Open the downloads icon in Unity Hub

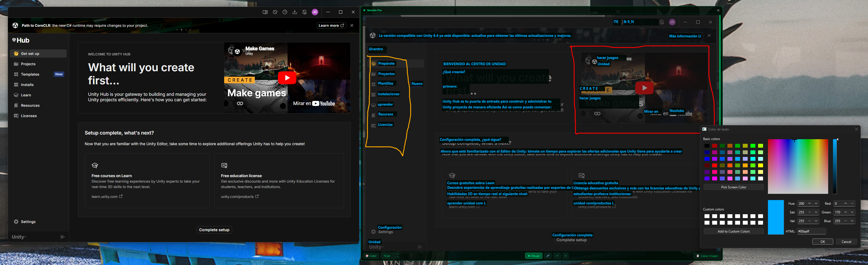pyautogui.click(x=294, y=12)
